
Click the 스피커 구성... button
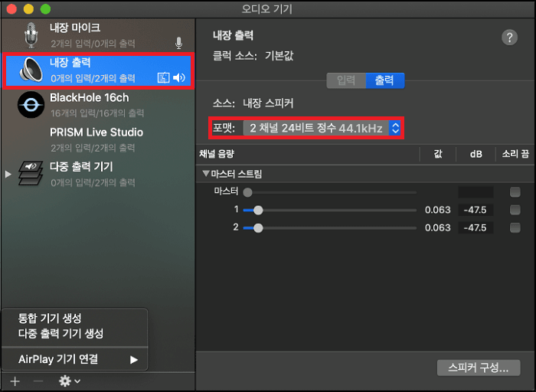(479, 367)
